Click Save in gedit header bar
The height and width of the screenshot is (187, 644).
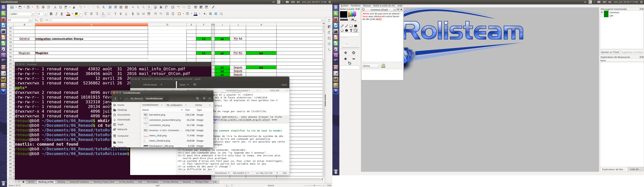284,85
